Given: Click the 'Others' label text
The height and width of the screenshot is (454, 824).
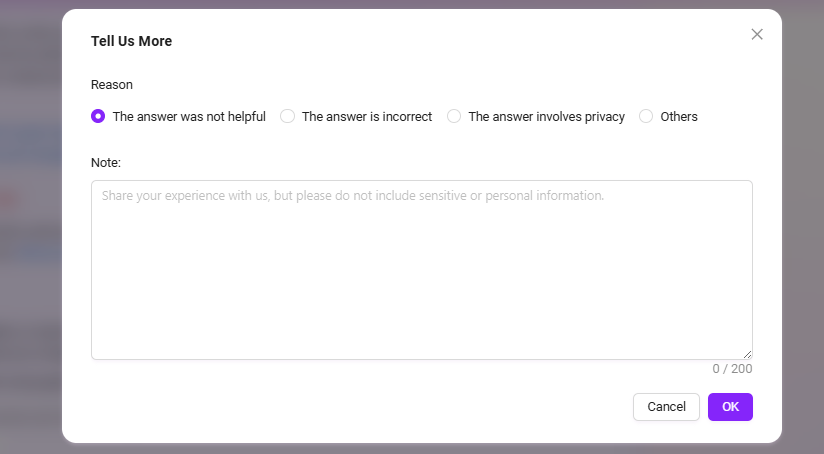Looking at the screenshot, I should [x=679, y=117].
